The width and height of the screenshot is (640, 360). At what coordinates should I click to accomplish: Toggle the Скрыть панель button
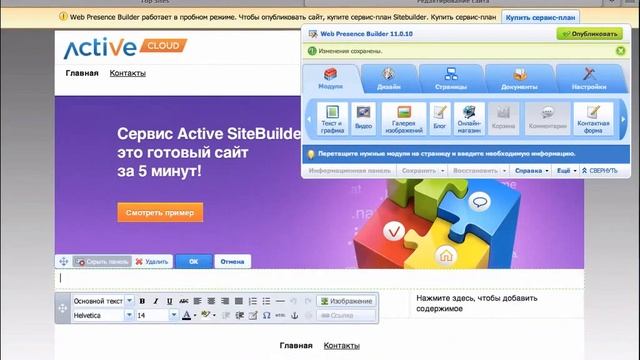pos(102,262)
